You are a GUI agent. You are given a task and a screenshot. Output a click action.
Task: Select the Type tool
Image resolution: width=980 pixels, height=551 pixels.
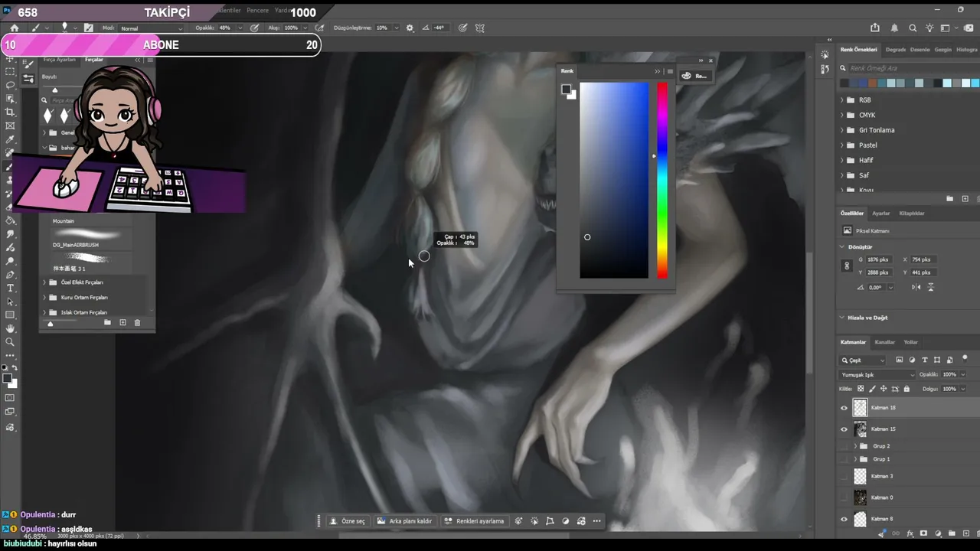click(x=10, y=288)
